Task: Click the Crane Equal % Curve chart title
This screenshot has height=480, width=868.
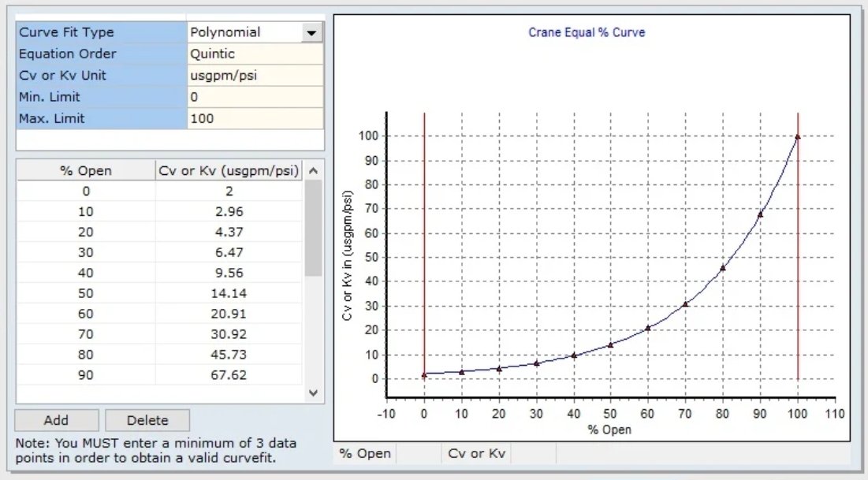Action: pyautogui.click(x=587, y=33)
